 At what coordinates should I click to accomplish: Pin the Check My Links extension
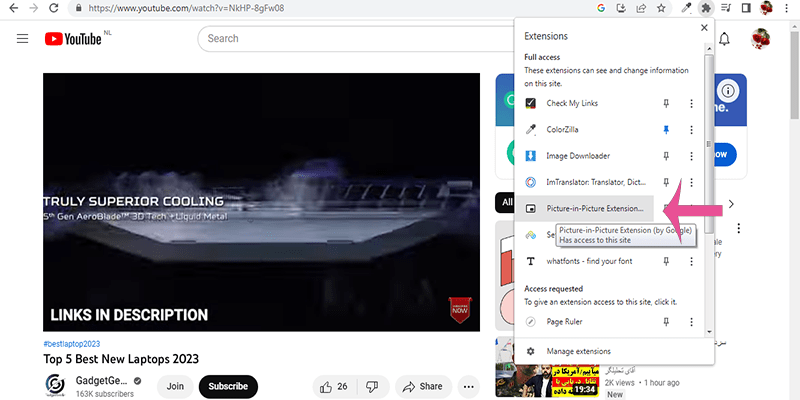[x=666, y=104]
